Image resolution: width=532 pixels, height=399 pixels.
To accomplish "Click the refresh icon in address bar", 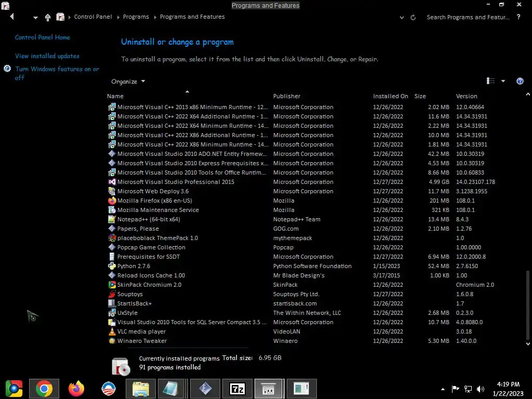I will [413, 17].
